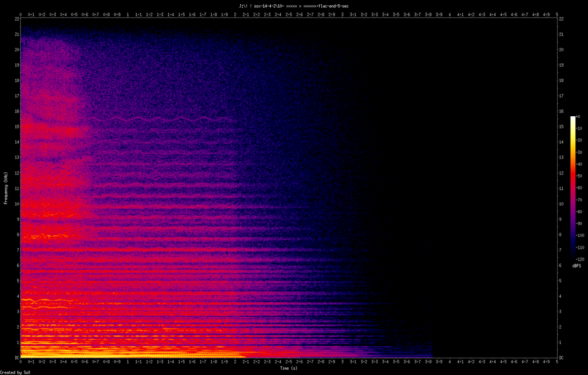Click the "Created by SoX" text
The image size is (588, 375).
pyautogui.click(x=15, y=373)
